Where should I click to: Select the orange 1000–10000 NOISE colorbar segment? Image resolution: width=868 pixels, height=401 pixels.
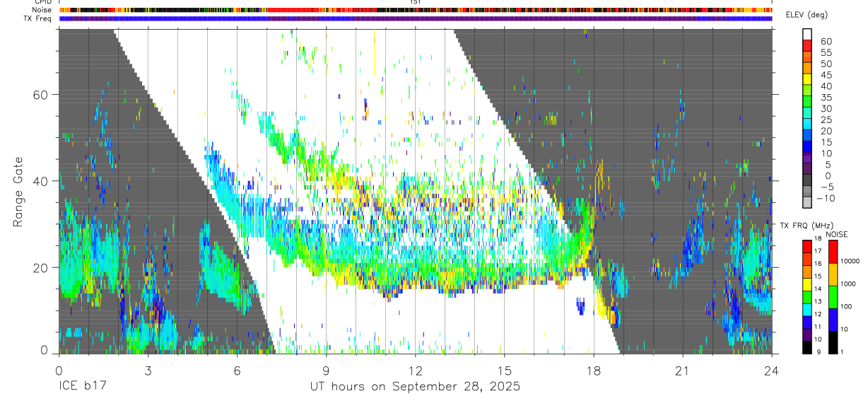click(x=833, y=274)
